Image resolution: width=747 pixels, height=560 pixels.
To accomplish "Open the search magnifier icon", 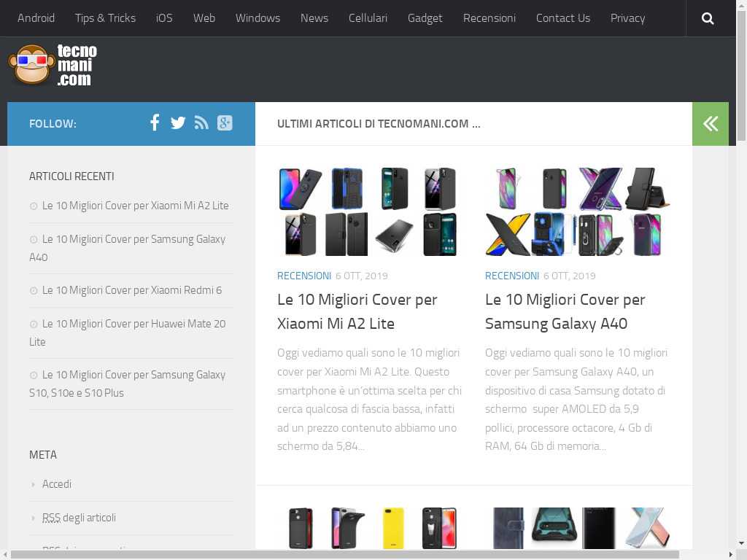I will 708,18.
